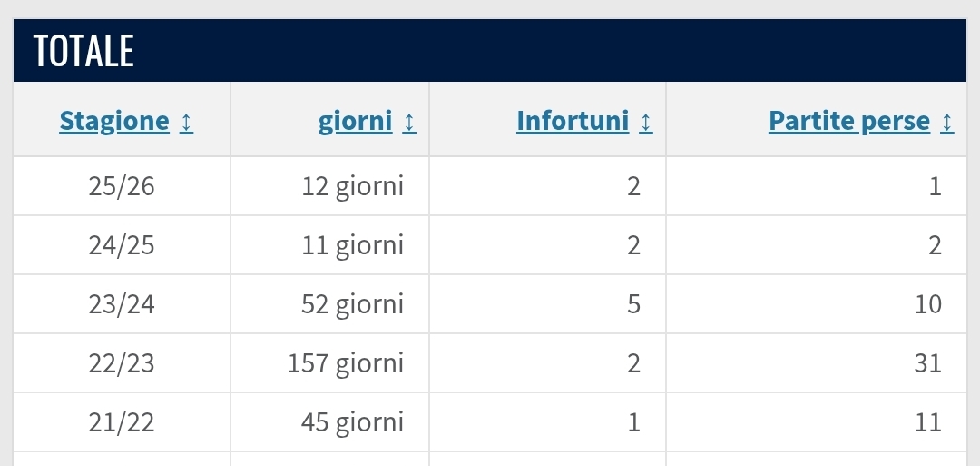Screen dimensions: 980x466
Task: Sort table by giorni header link
Action: (x=356, y=122)
